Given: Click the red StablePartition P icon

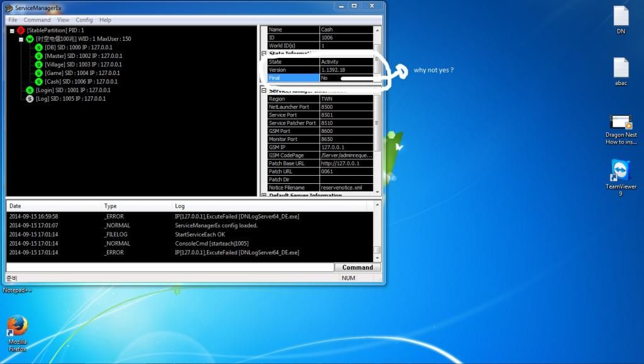Looking at the screenshot, I should (x=21, y=30).
